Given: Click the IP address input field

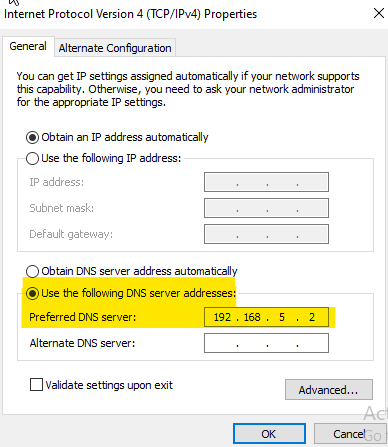Looking at the screenshot, I should point(266,182).
